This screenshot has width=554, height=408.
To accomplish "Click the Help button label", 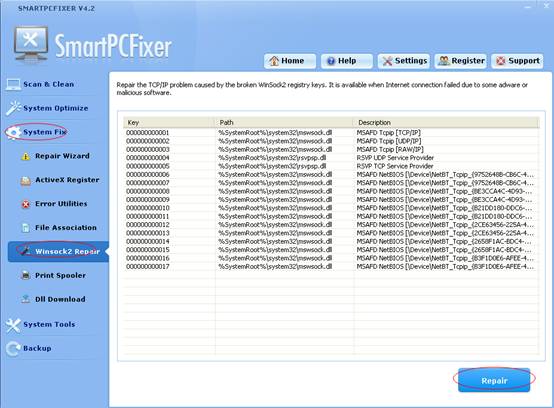I will pos(347,61).
